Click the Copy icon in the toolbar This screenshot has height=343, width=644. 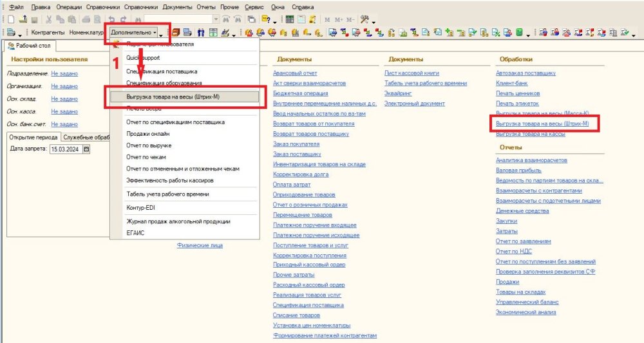tap(61, 19)
